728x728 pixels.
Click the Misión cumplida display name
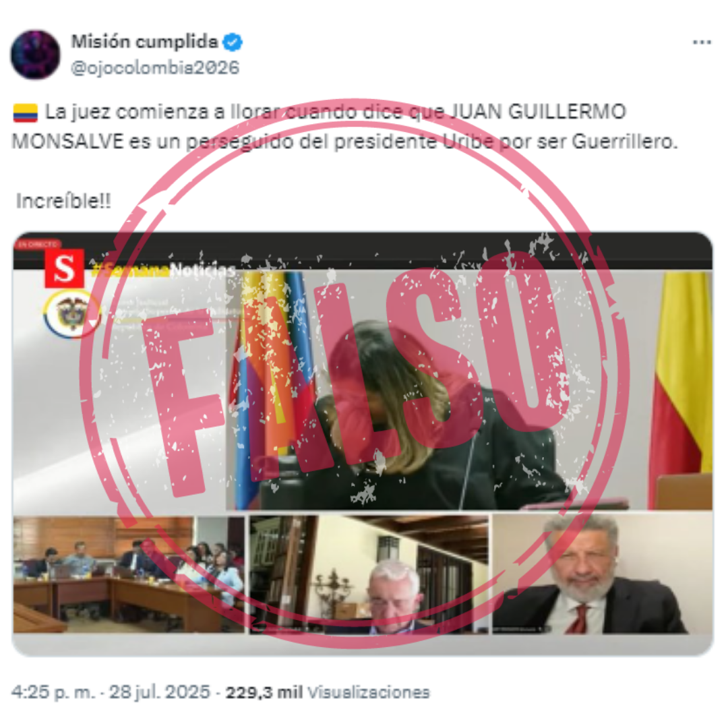tap(144, 42)
